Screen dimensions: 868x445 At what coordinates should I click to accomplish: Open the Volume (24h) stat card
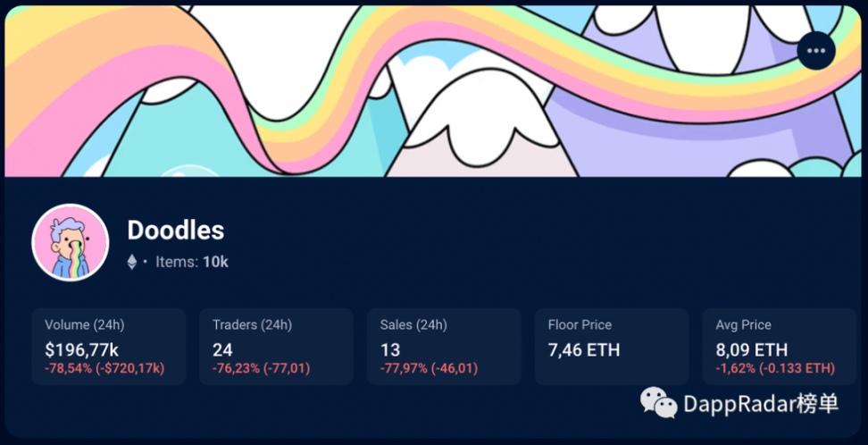click(109, 347)
